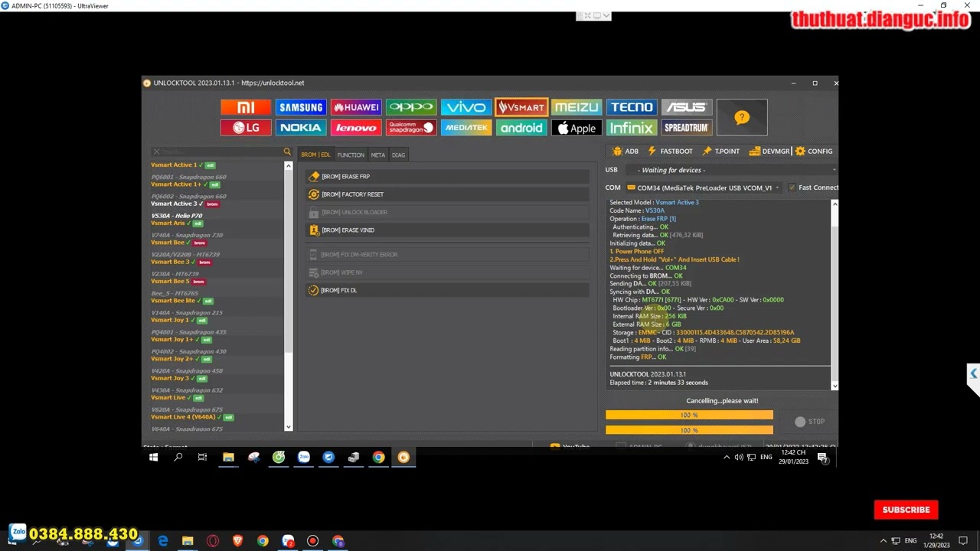Run [BROM] ERASE FRP
The width and height of the screenshot is (980, 551).
coord(447,177)
